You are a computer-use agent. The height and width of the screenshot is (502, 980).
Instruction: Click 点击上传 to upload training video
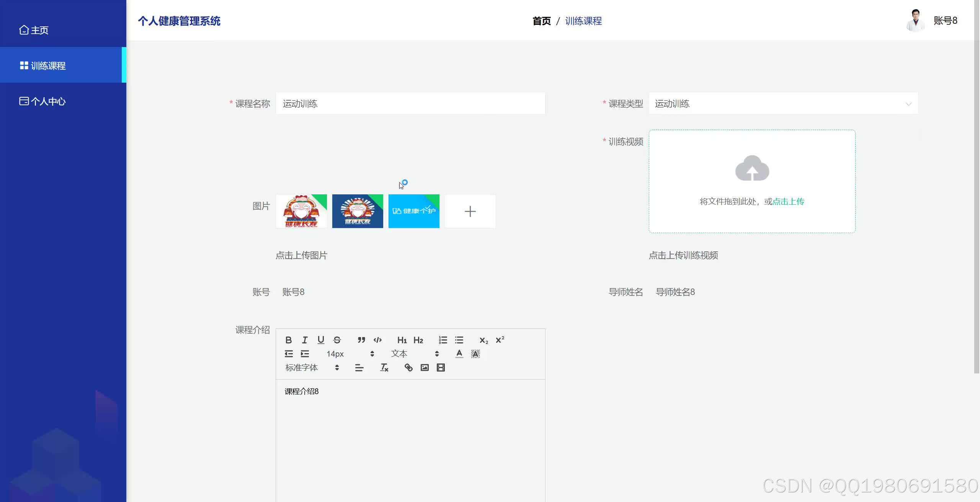(787, 201)
